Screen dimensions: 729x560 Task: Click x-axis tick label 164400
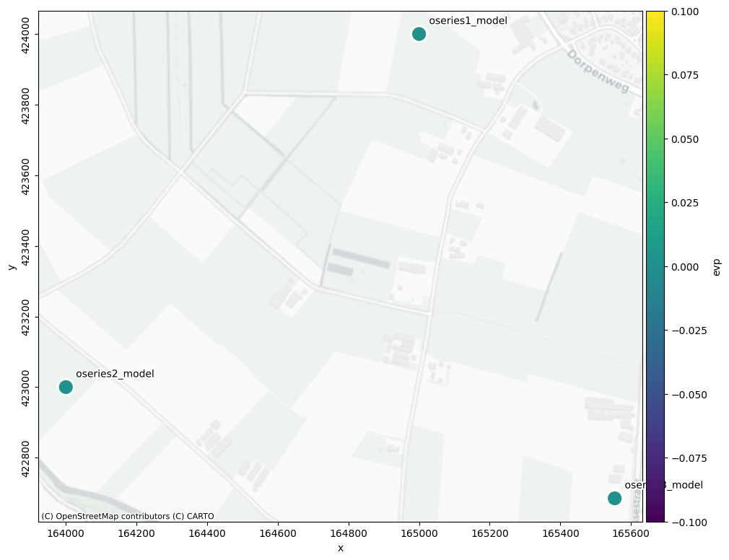207,533
